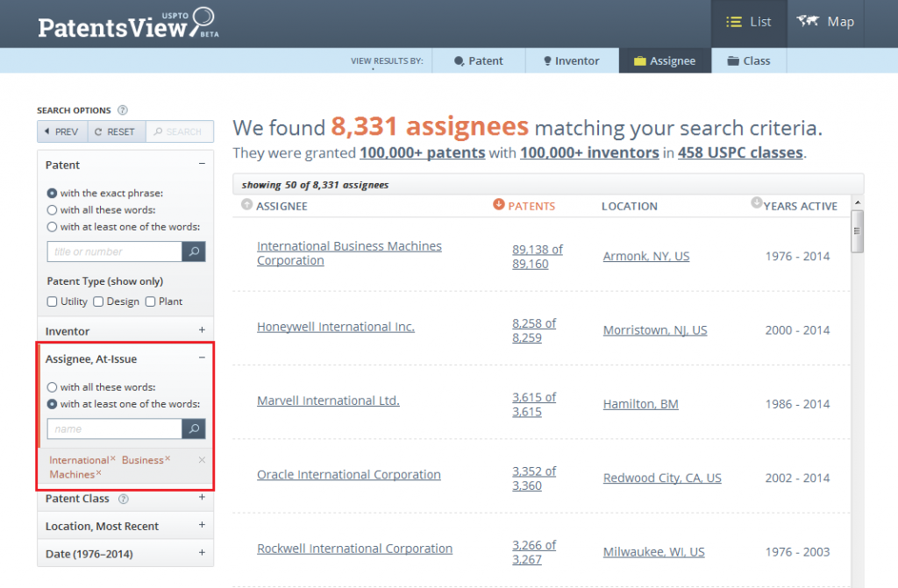
Task: Switch to Map view
Action: click(825, 22)
